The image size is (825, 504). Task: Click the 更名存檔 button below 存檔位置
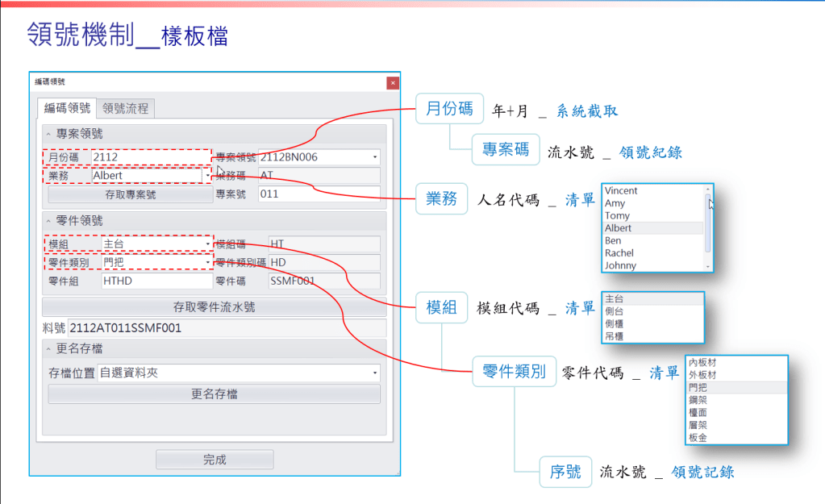click(215, 394)
